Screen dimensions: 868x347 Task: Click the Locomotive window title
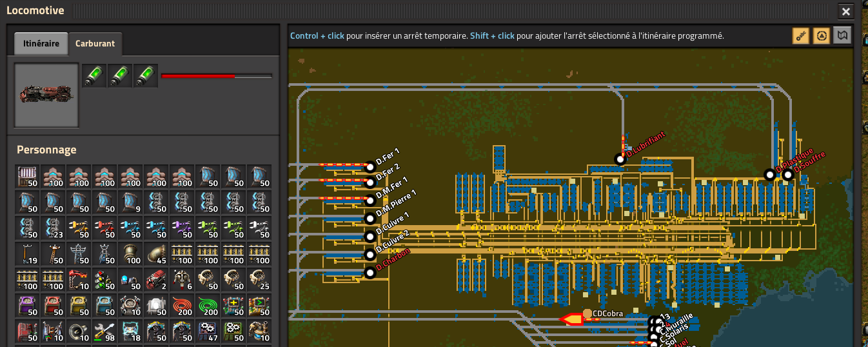click(x=35, y=10)
